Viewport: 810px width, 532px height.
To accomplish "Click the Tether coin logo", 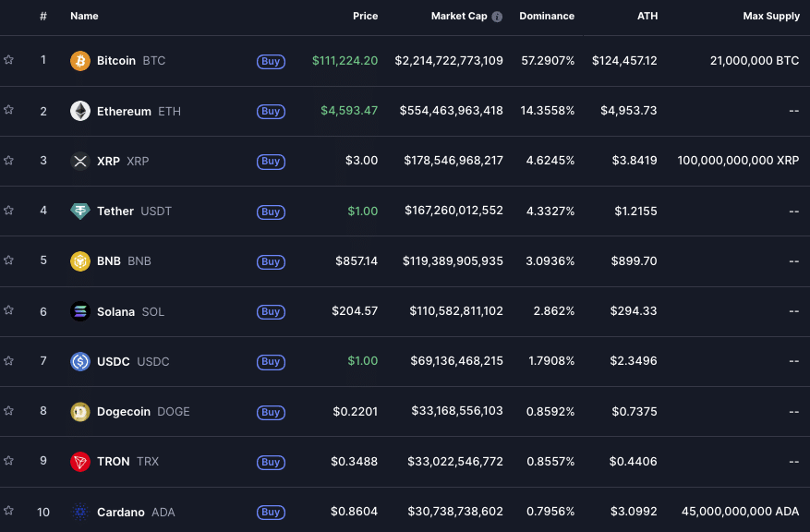I will 80,212.
